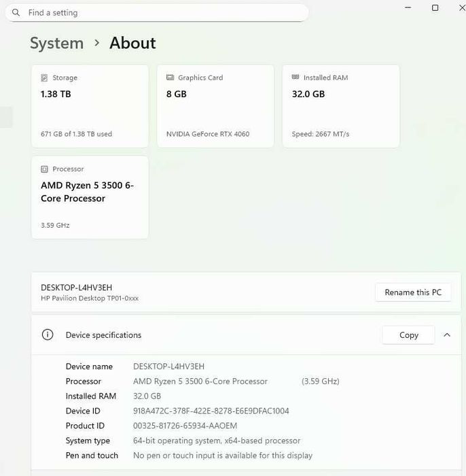Select 'Speed: 2667 MT/s' text
Screen dimensions: 466x476
[321, 134]
